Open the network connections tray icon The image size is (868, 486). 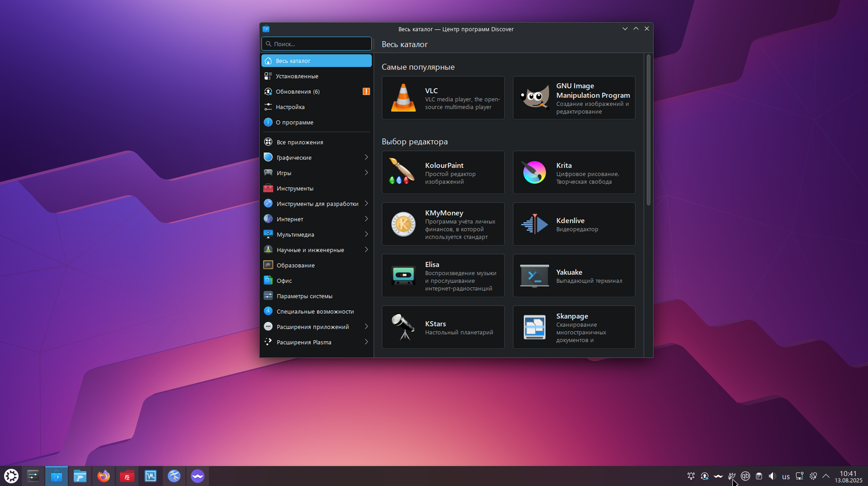tap(799, 476)
